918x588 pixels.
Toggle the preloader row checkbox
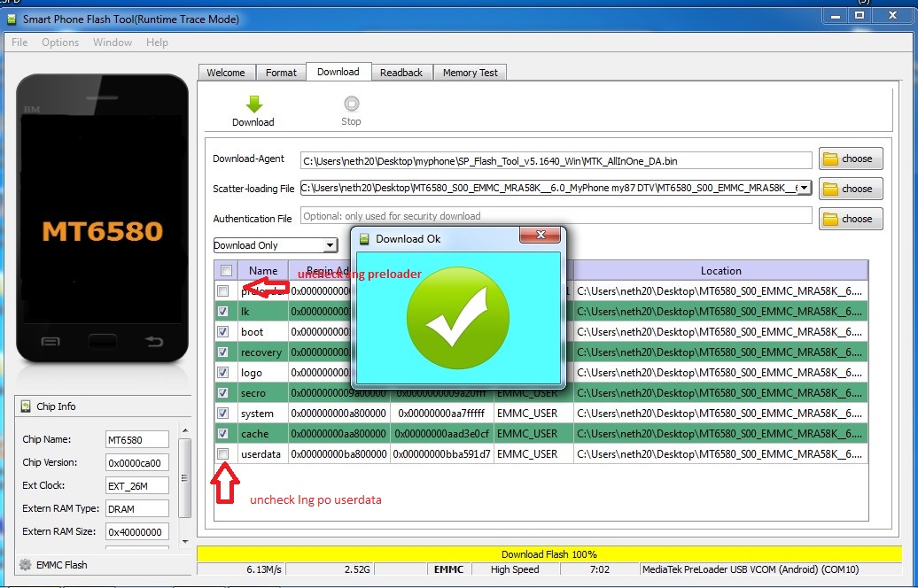point(223,290)
